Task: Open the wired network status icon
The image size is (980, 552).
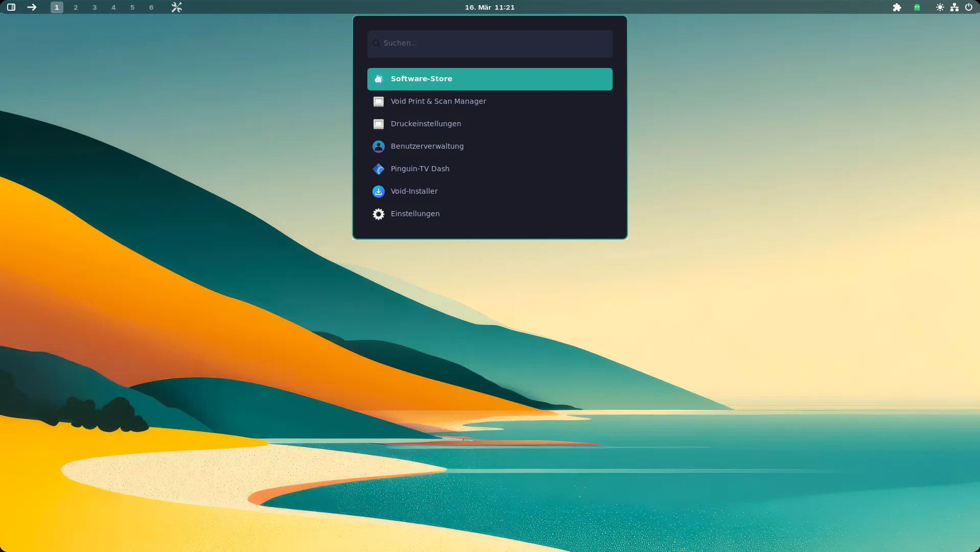Action: click(954, 7)
